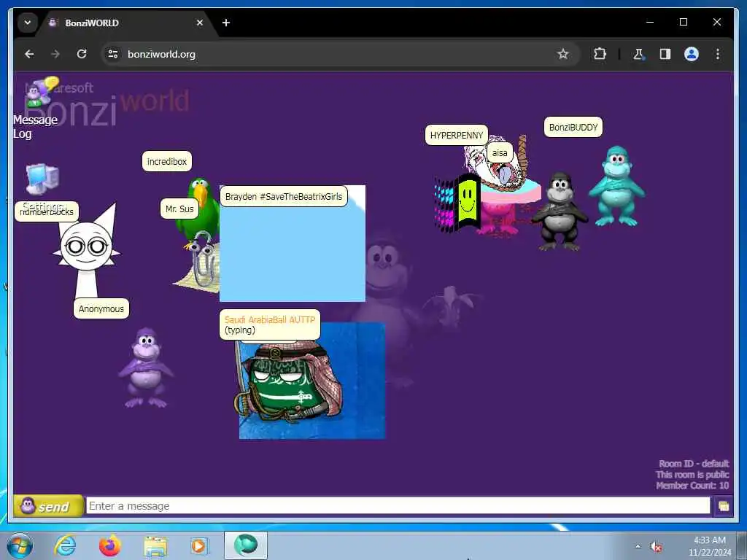Click the 'Brayden #SaveTheBeatrixGirls' name bubble
The width and height of the screenshot is (747, 560).
(x=284, y=196)
